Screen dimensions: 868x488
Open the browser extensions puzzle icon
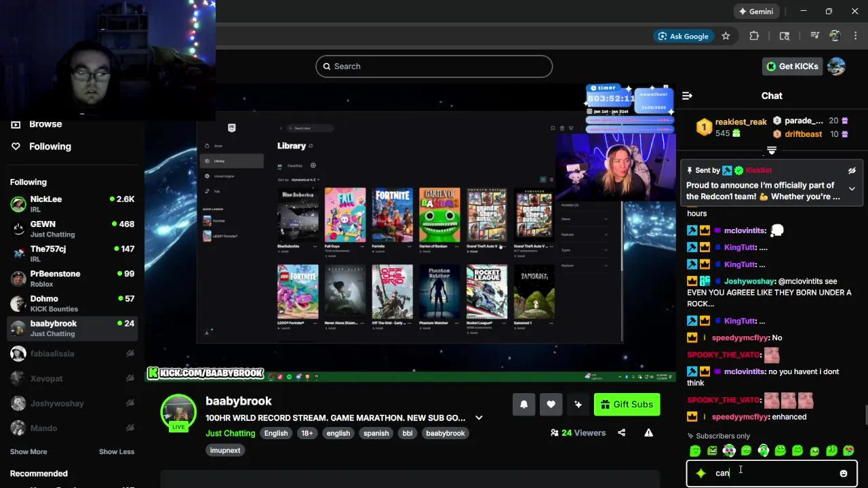754,37
